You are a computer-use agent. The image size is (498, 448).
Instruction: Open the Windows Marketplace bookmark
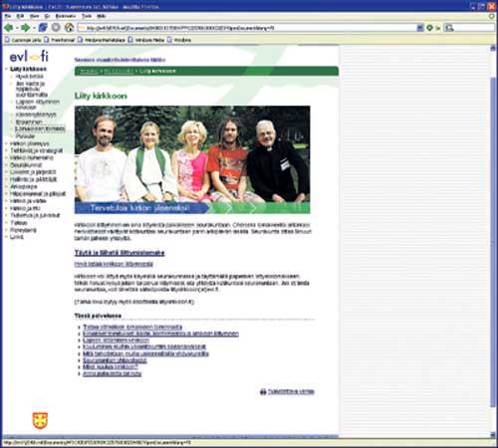pyautogui.click(x=102, y=40)
